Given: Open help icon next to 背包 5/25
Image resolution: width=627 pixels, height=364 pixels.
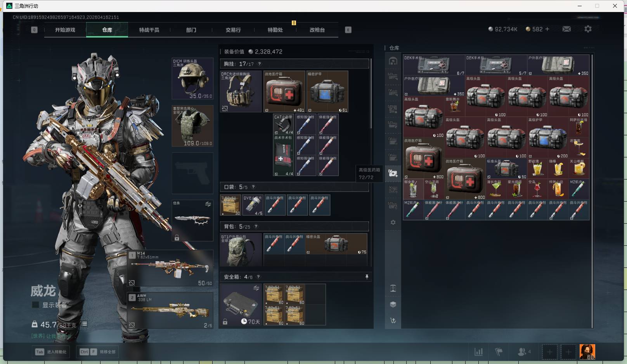Looking at the screenshot, I should pyautogui.click(x=256, y=226).
